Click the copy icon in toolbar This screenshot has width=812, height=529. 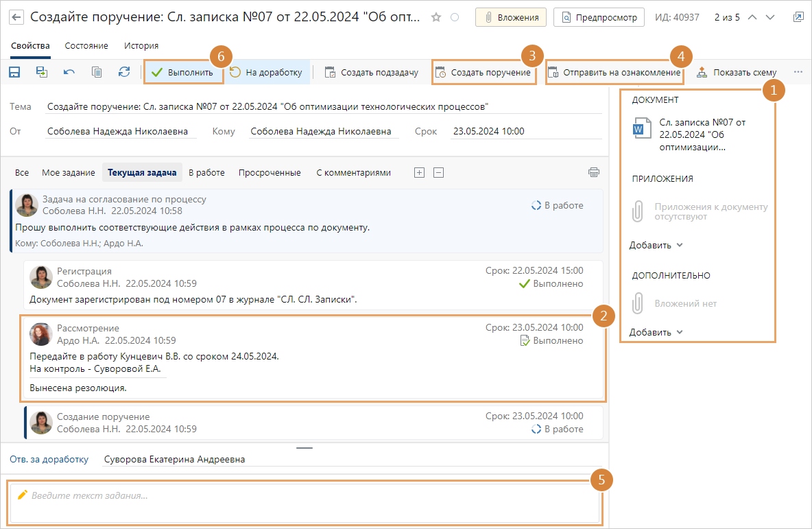point(97,72)
